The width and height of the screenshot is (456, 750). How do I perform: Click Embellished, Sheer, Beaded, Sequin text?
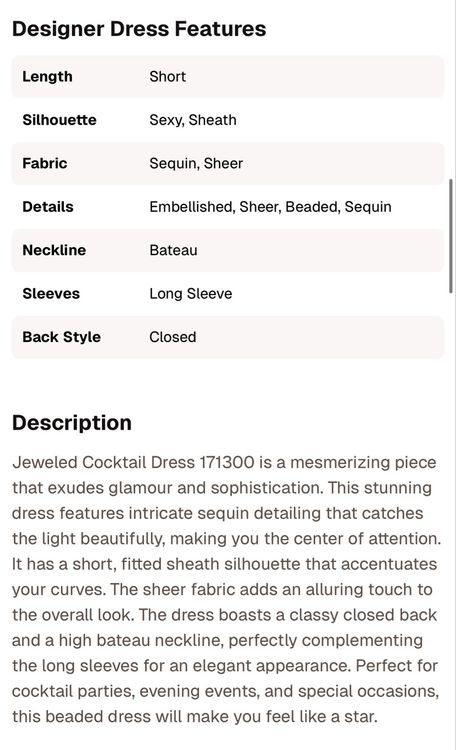coord(270,207)
